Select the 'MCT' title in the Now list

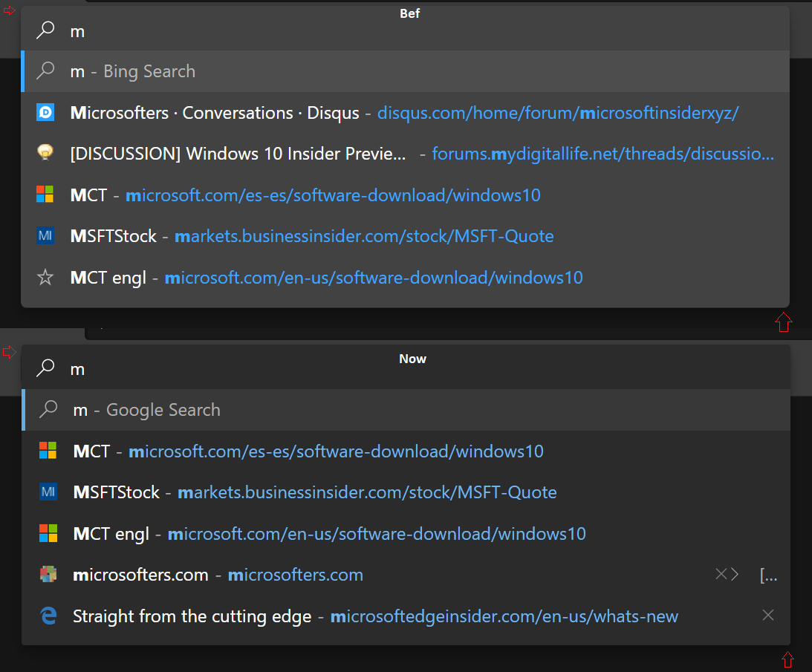coord(91,451)
